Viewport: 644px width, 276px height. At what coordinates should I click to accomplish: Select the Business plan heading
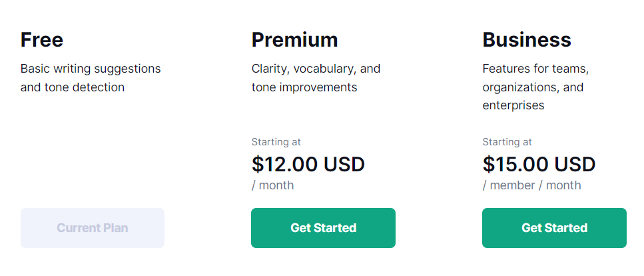tap(527, 40)
